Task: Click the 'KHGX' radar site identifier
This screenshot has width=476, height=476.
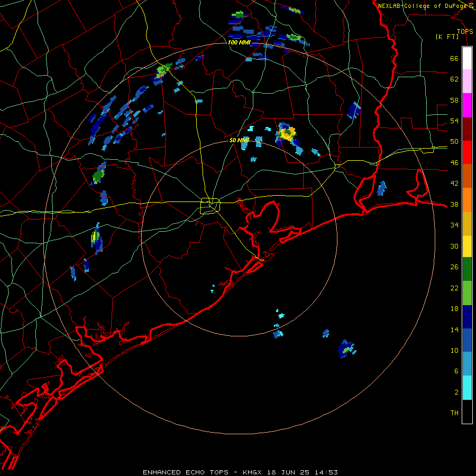Action: [x=253, y=472]
